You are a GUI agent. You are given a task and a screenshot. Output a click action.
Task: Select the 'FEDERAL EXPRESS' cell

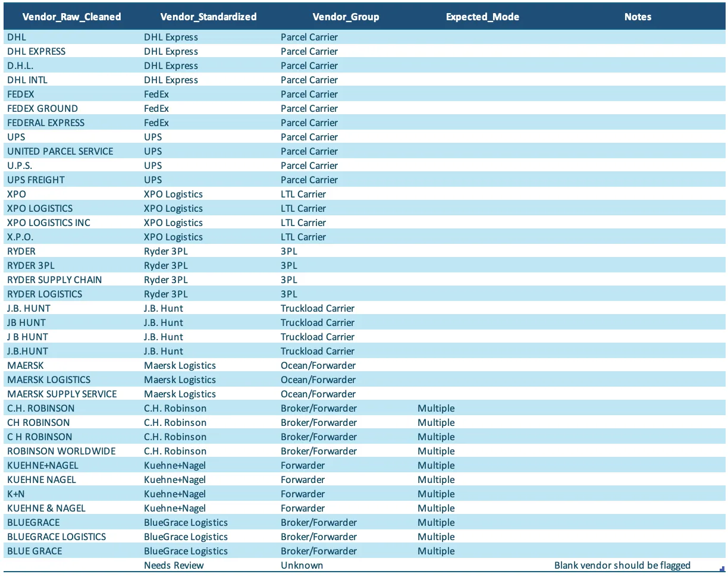click(x=72, y=123)
